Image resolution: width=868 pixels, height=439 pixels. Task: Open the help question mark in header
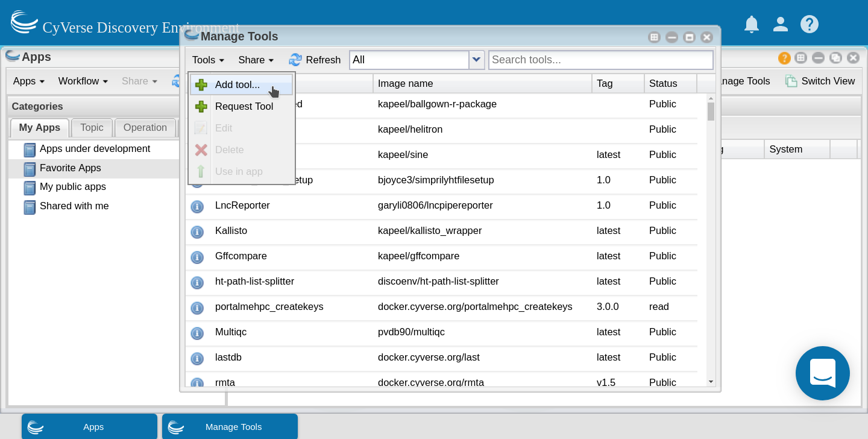pos(810,24)
